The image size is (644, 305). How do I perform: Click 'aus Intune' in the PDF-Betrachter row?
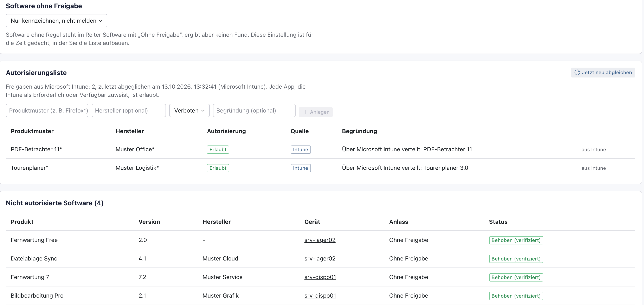pyautogui.click(x=593, y=149)
